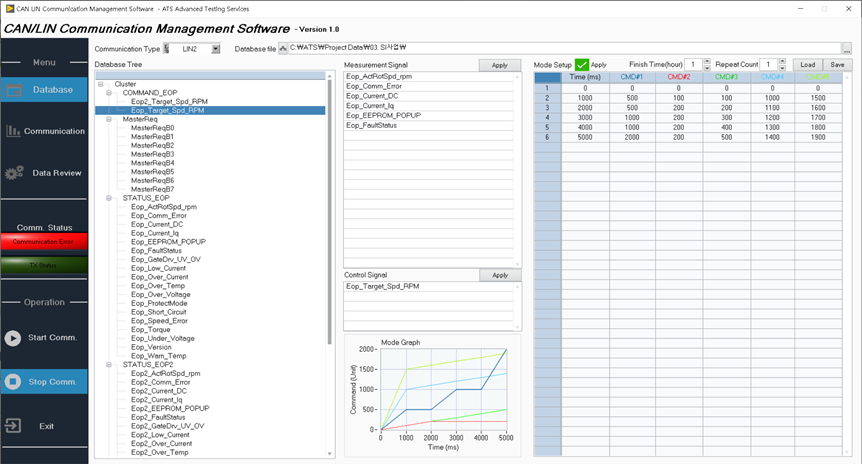862x464 pixels.
Task: Click the Measurement Signal Apply button
Action: point(499,65)
